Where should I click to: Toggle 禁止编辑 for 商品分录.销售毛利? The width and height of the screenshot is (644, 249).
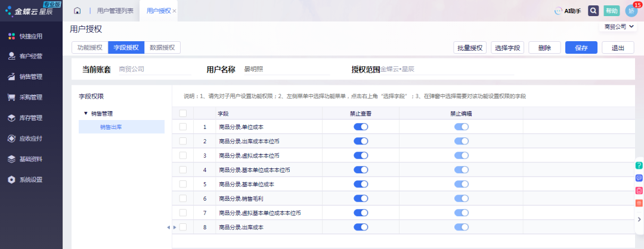coord(461,198)
